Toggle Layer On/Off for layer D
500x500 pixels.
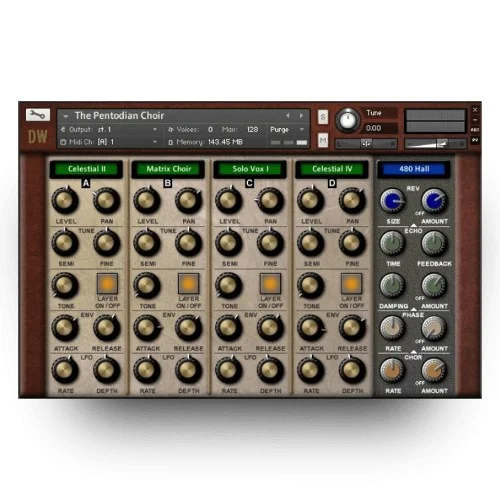(x=352, y=284)
